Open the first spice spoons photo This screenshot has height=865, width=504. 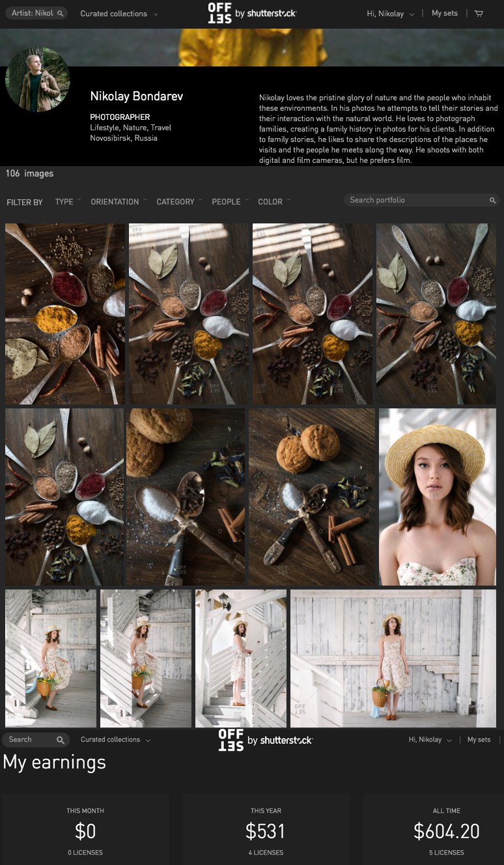(65, 314)
